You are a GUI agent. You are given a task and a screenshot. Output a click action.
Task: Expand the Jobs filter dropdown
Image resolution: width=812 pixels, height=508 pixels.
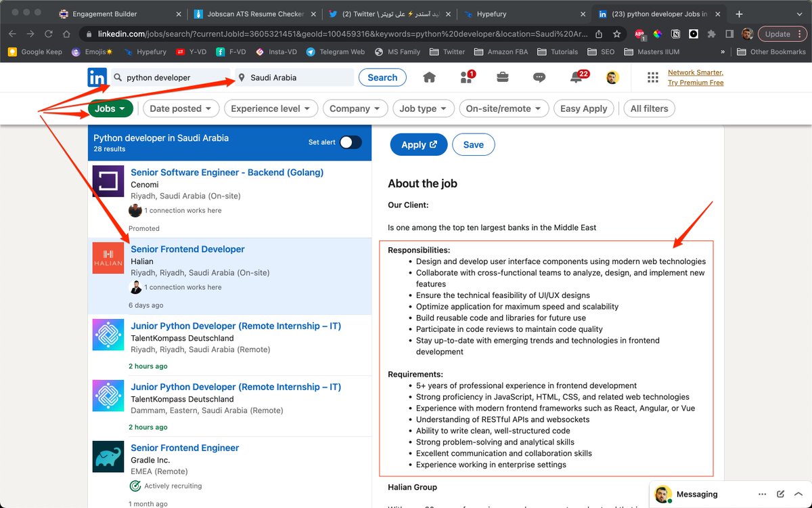pyautogui.click(x=110, y=108)
